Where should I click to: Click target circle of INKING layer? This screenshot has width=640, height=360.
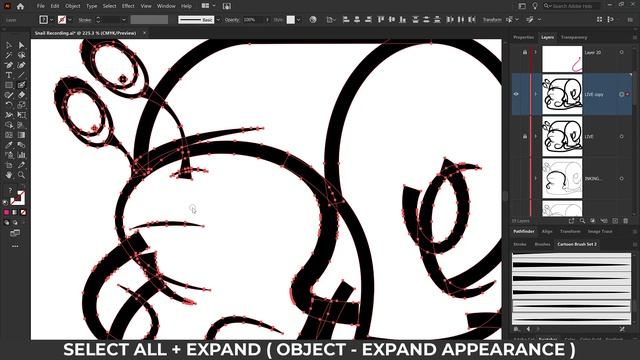click(x=622, y=178)
